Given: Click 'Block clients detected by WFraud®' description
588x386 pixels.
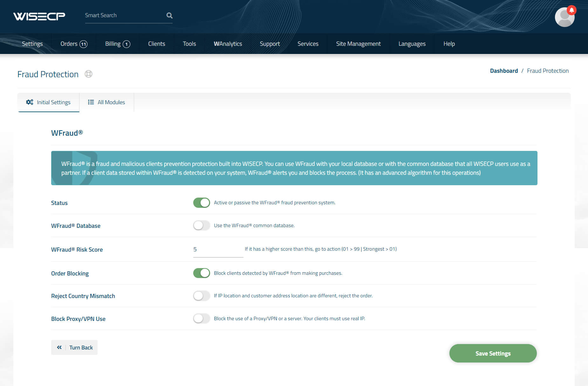Looking at the screenshot, I should [278, 273].
